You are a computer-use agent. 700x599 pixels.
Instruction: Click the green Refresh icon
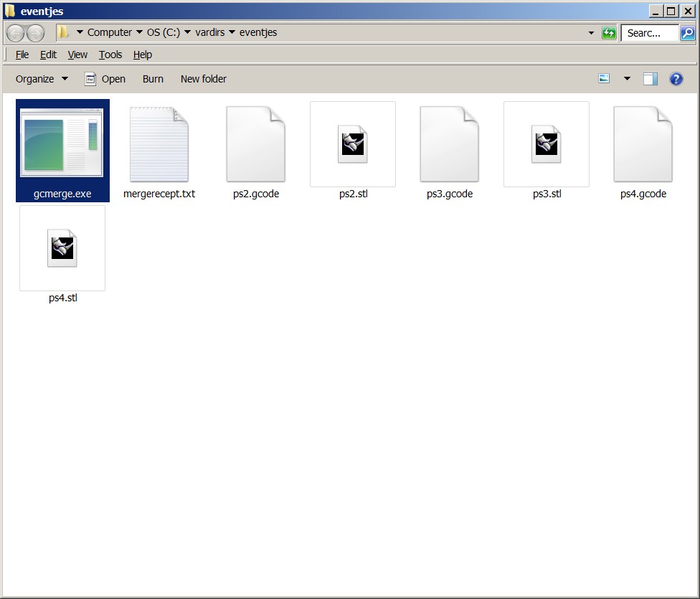click(609, 32)
